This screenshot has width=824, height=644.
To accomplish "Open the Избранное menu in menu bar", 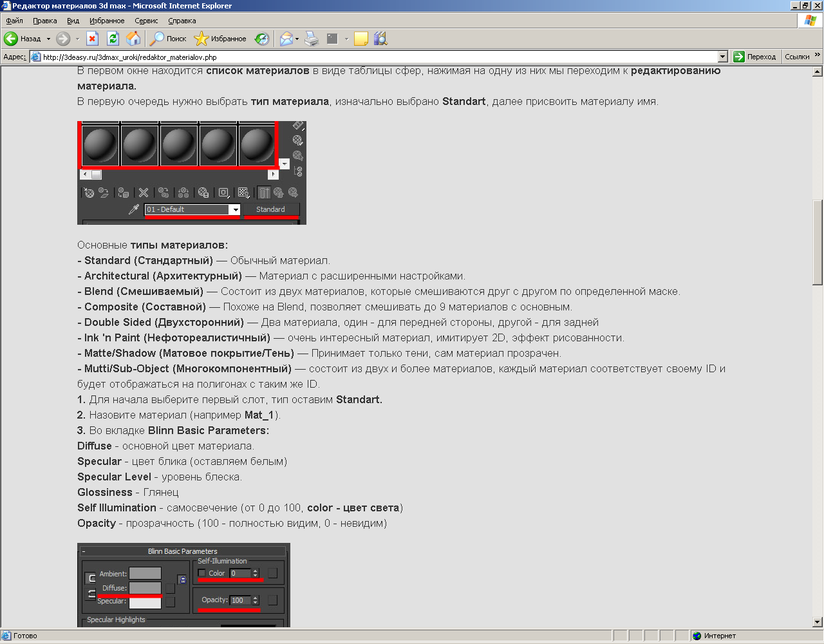I will coord(107,21).
